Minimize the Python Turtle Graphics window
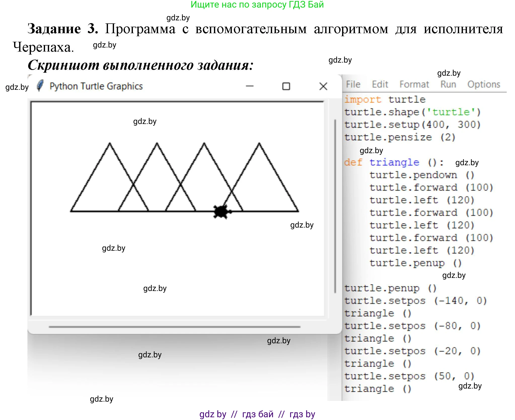Screen dimensions: 515x420 (x=249, y=86)
